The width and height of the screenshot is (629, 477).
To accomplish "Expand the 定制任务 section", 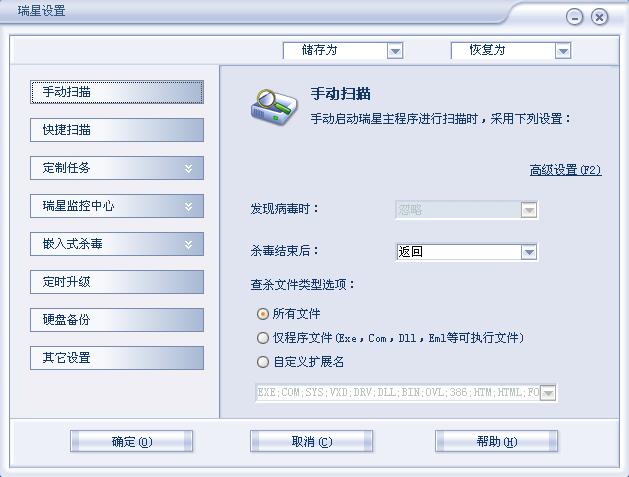I will [117, 168].
